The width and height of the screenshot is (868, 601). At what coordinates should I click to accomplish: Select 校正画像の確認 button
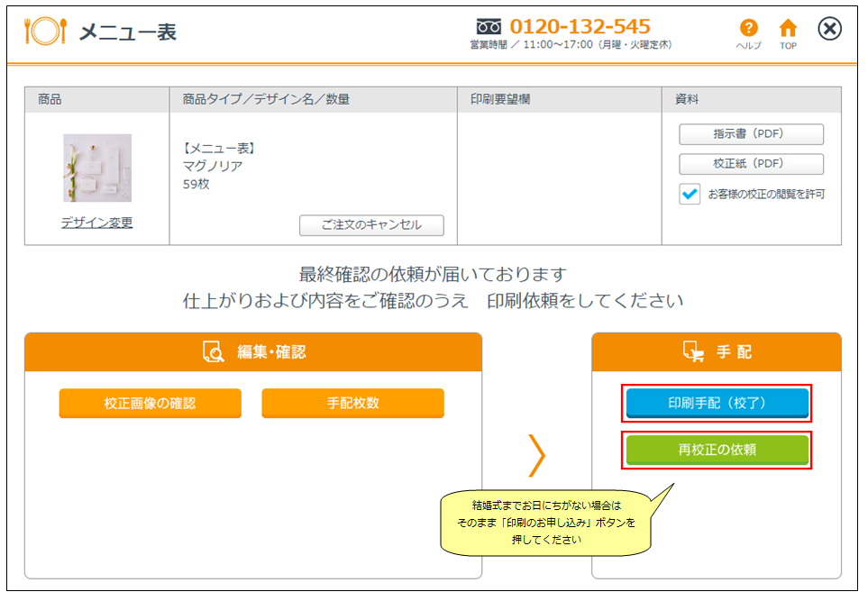(150, 403)
